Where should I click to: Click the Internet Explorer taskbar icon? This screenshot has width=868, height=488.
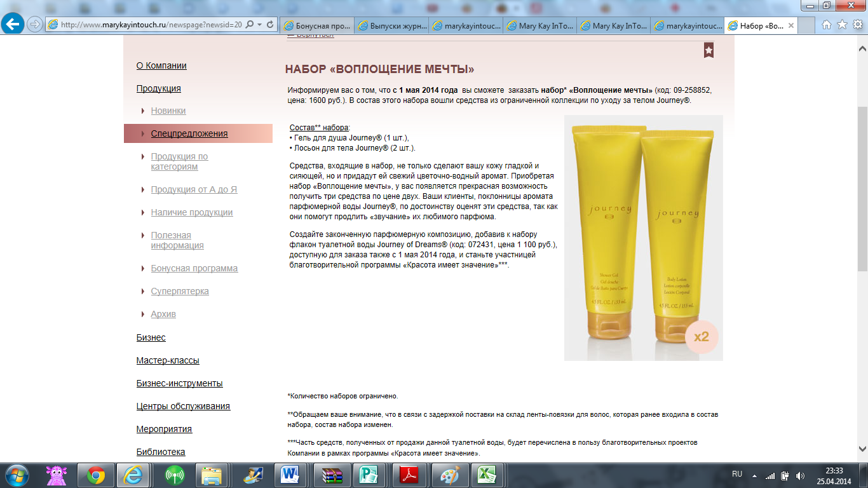click(134, 475)
